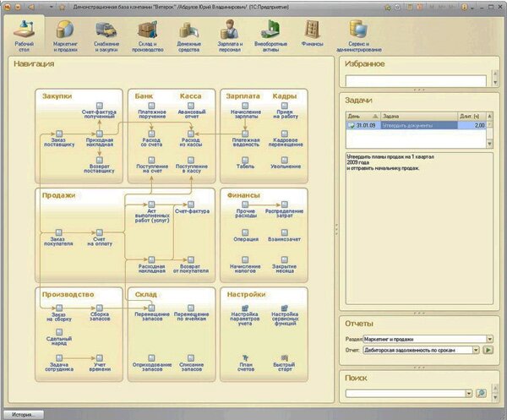The width and height of the screenshot is (507, 420).
Task: Open Настройка параметров учета
Action: point(245,315)
